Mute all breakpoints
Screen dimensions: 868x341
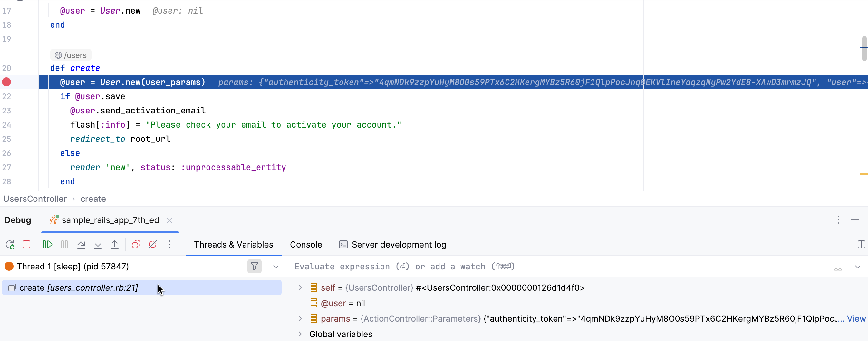tap(153, 245)
